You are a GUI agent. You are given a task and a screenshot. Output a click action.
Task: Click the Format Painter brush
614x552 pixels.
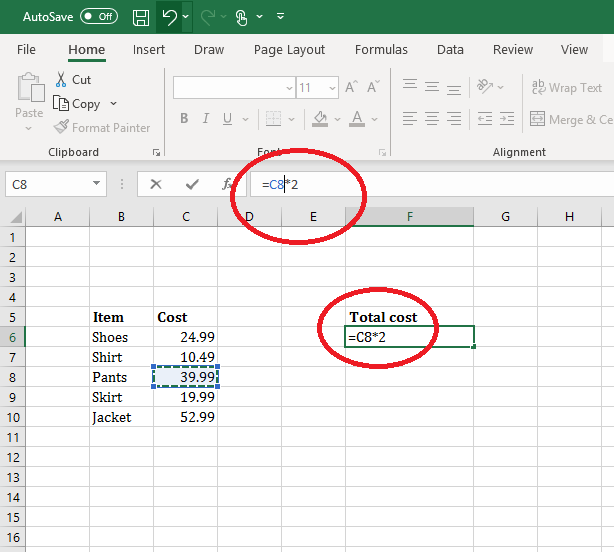(x=61, y=127)
